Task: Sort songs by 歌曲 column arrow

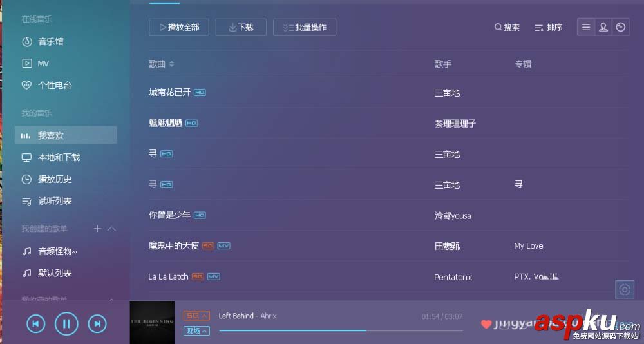Action: click(x=172, y=64)
